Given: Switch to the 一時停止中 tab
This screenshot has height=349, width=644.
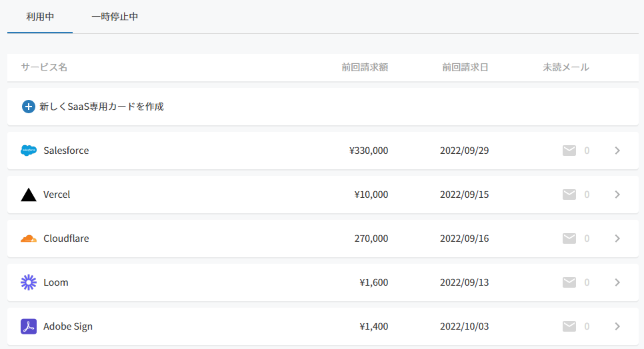Looking at the screenshot, I should click(115, 17).
